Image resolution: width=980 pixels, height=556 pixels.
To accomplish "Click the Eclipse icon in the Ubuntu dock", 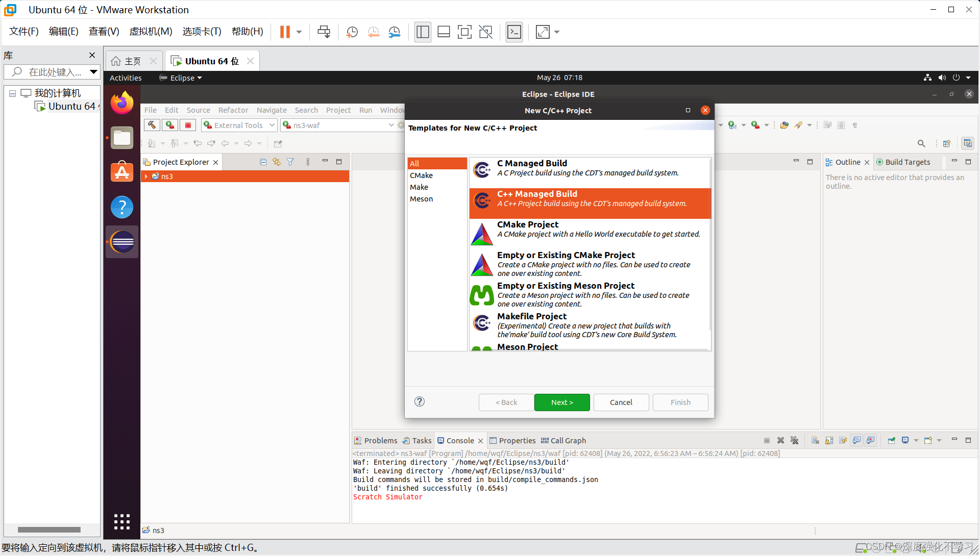I will coord(122,242).
